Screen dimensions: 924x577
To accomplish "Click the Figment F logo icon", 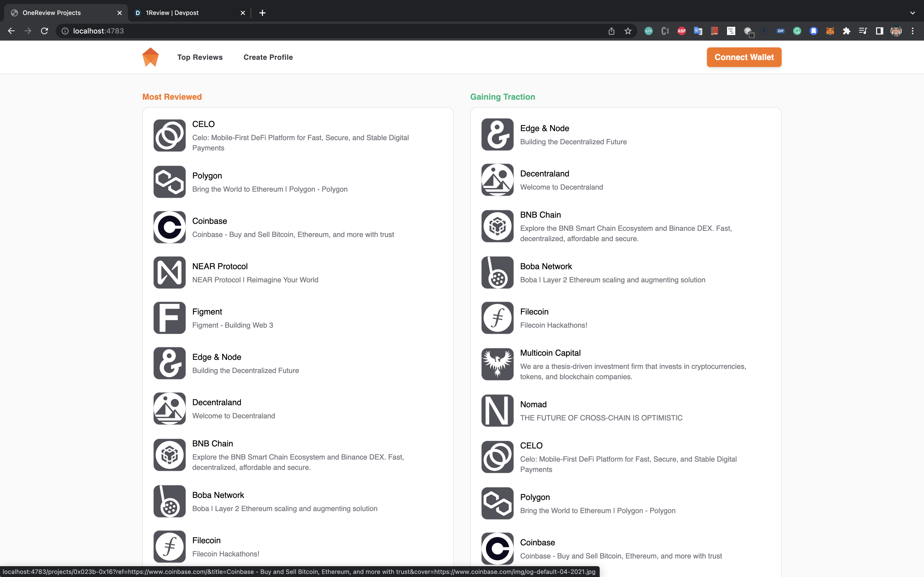I will [x=170, y=318].
